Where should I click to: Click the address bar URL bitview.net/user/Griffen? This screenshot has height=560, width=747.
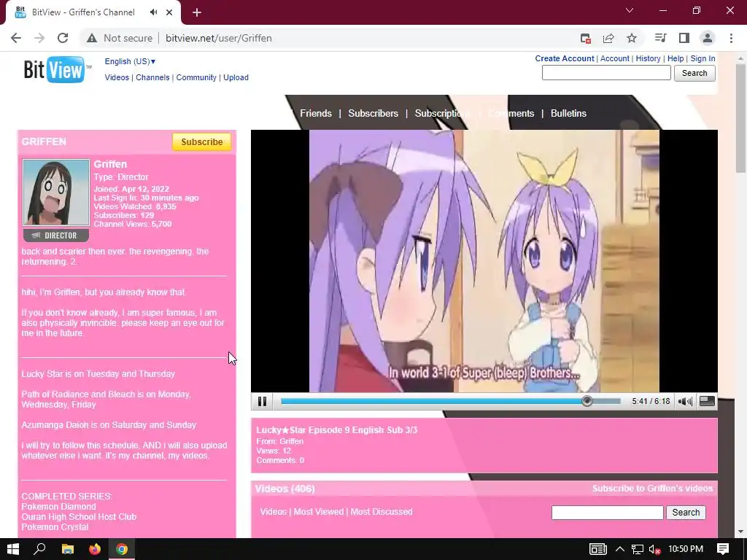click(219, 38)
